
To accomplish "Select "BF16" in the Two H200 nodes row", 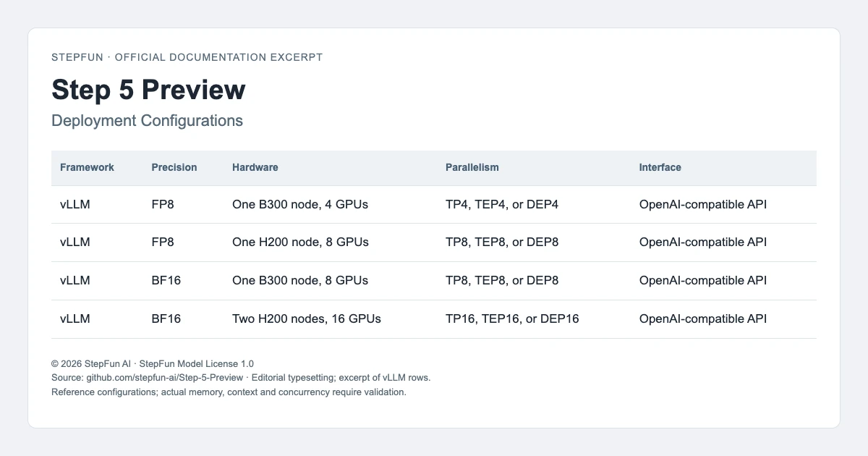I will point(166,318).
